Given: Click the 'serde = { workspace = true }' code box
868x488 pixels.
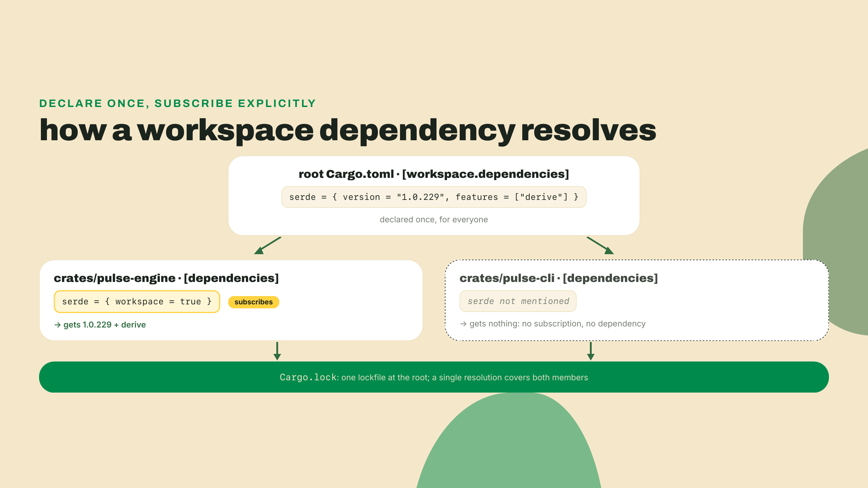Looking at the screenshot, I should 137,301.
